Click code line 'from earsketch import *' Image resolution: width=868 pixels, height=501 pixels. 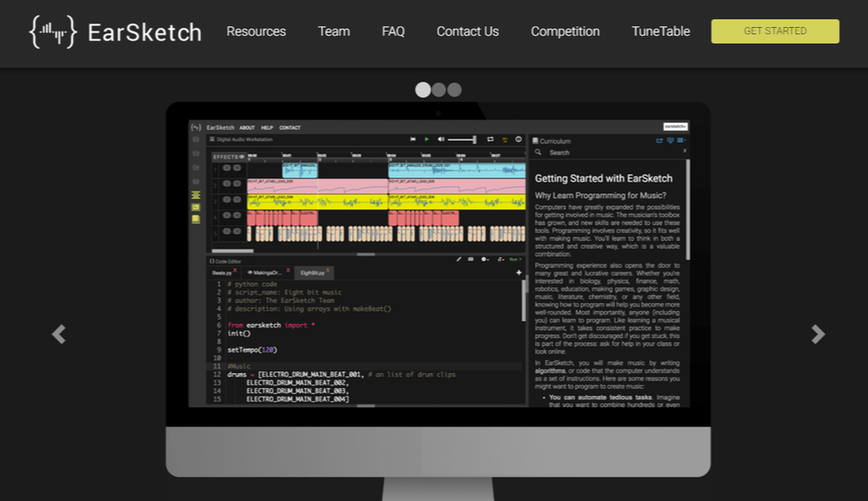(x=271, y=326)
